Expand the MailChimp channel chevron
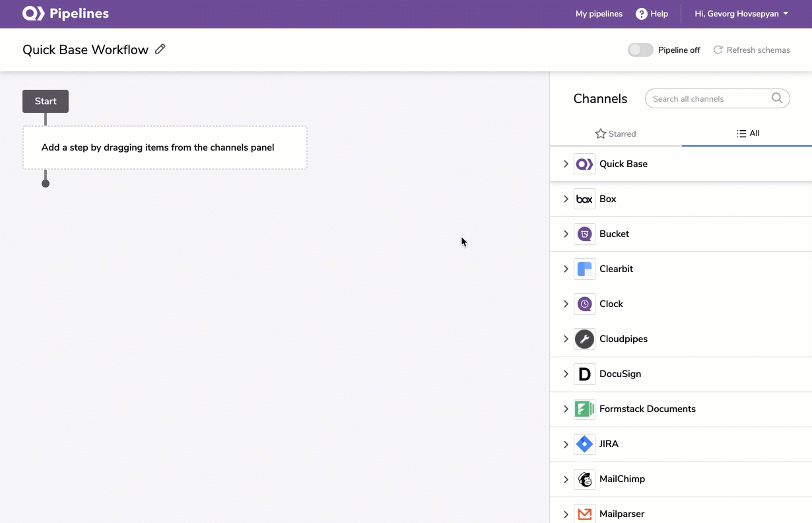Screen dimensions: 812x523 pyautogui.click(x=566, y=479)
